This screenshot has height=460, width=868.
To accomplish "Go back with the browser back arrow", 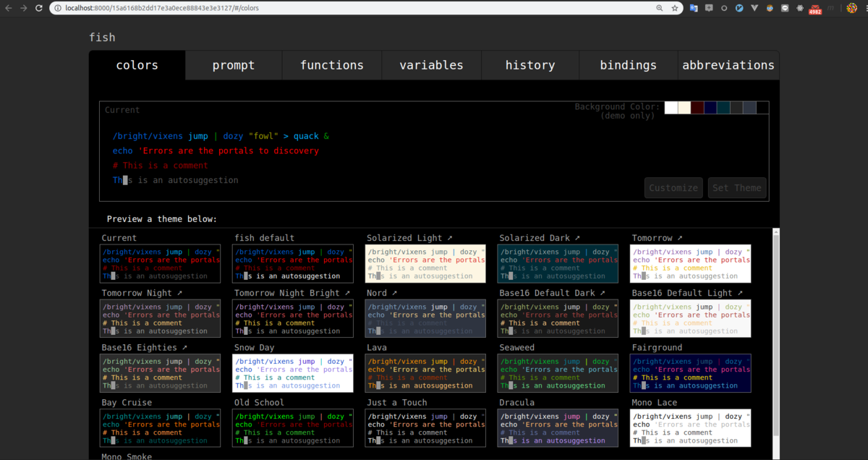I will pos(9,8).
